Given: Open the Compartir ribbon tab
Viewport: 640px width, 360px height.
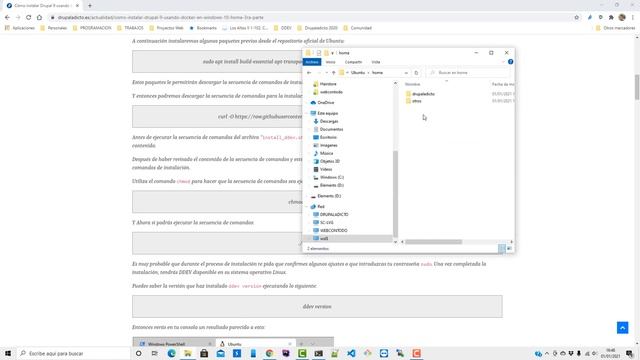Looking at the screenshot, I should point(353,62).
